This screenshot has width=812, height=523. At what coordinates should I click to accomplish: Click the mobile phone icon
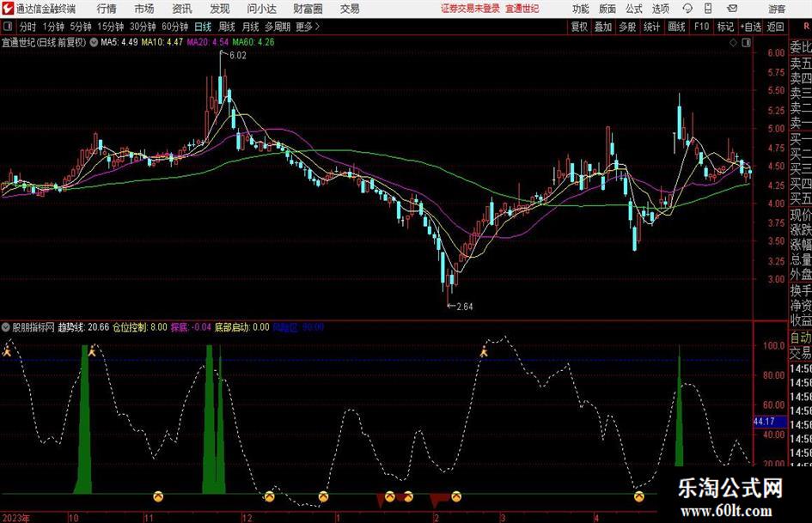pyautogui.click(x=708, y=9)
